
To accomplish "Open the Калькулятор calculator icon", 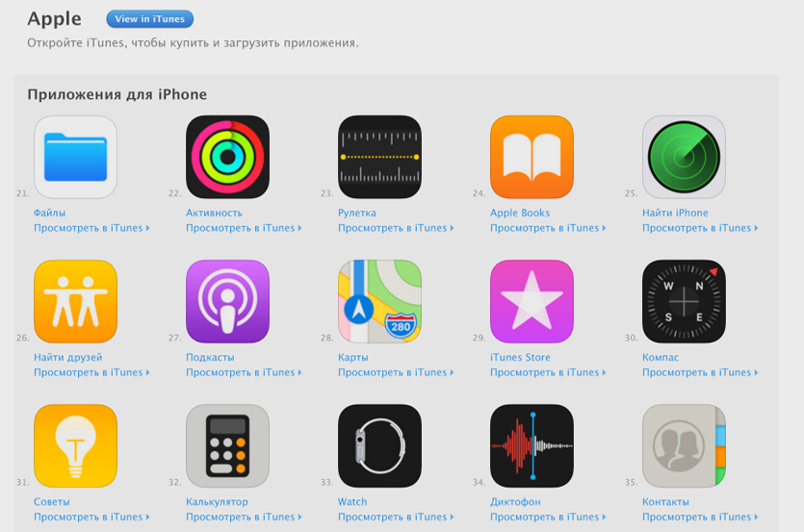I will click(227, 445).
